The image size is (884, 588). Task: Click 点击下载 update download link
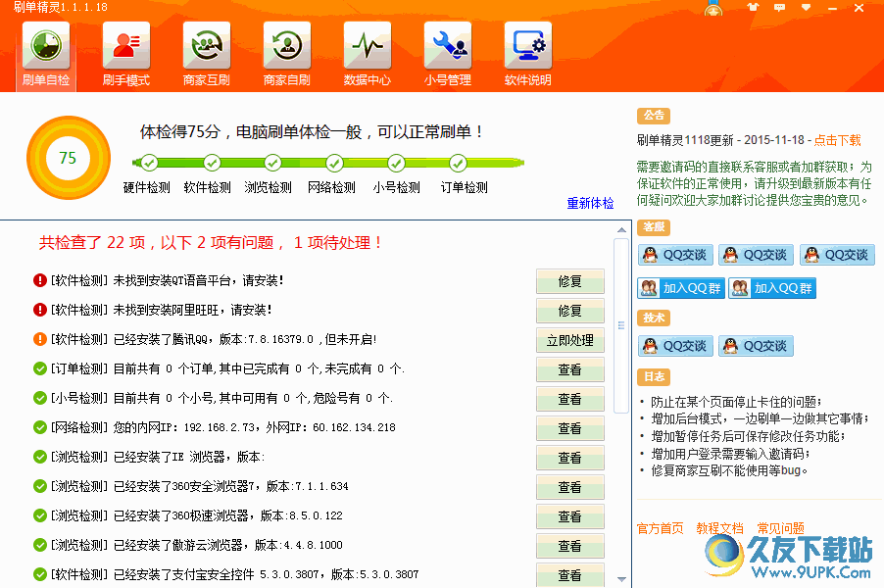(837, 140)
